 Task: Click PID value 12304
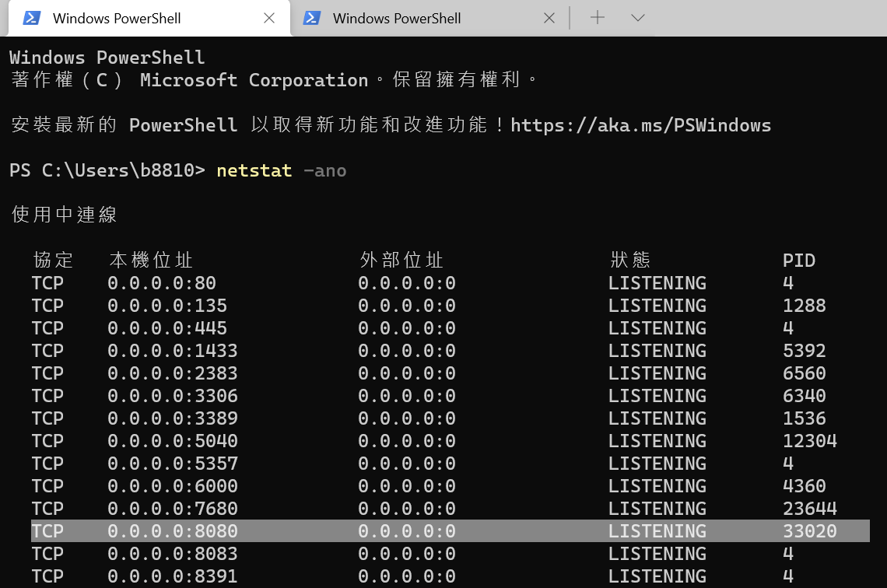click(x=809, y=441)
